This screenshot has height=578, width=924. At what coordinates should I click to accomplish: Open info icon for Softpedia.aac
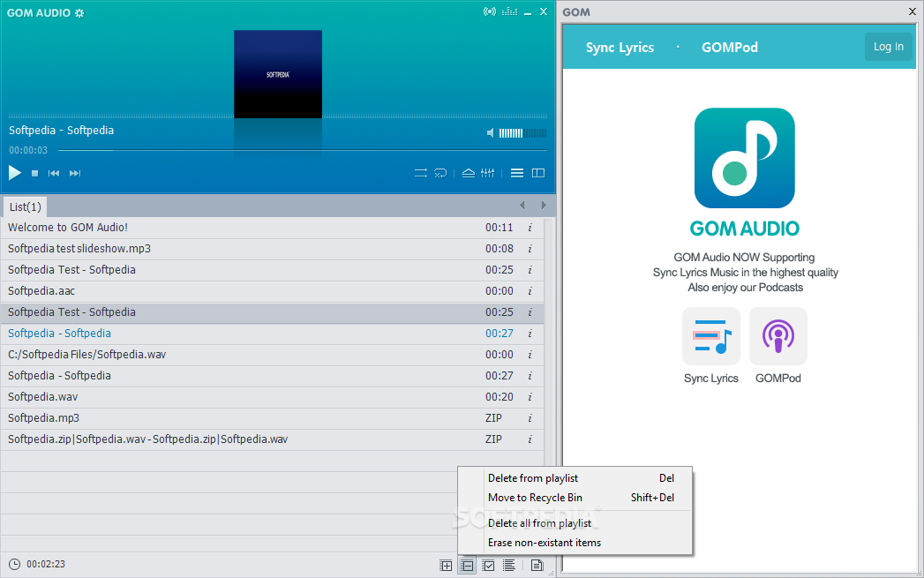tap(530, 291)
